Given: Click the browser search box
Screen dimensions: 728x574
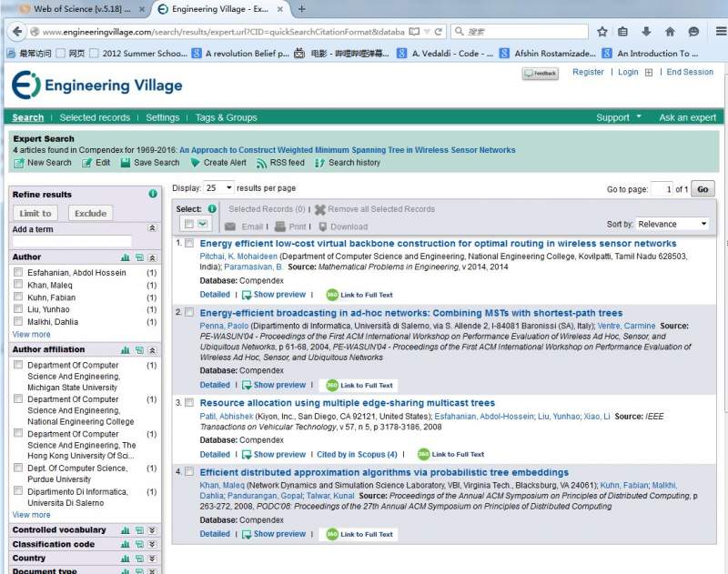Looking at the screenshot, I should 519,32.
